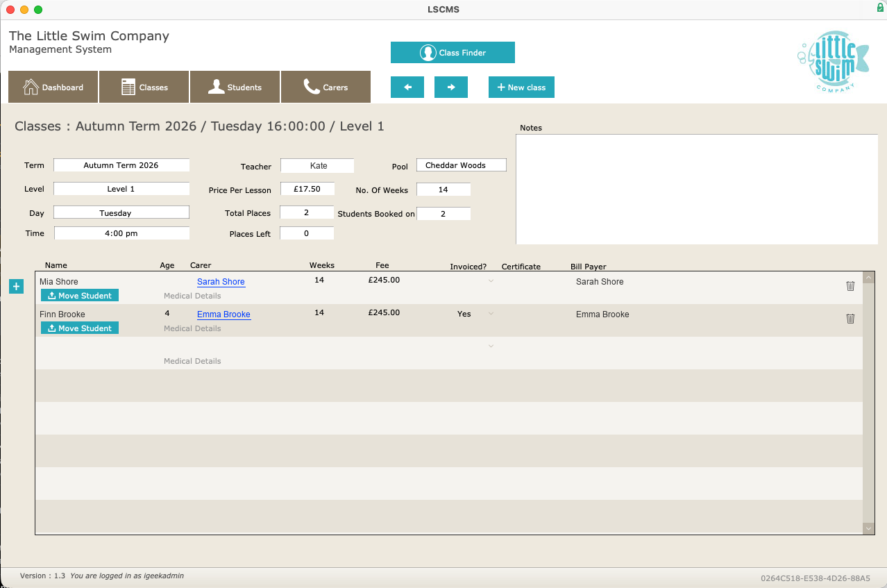
Task: Click the Little Swim Company logo
Action: 833,60
